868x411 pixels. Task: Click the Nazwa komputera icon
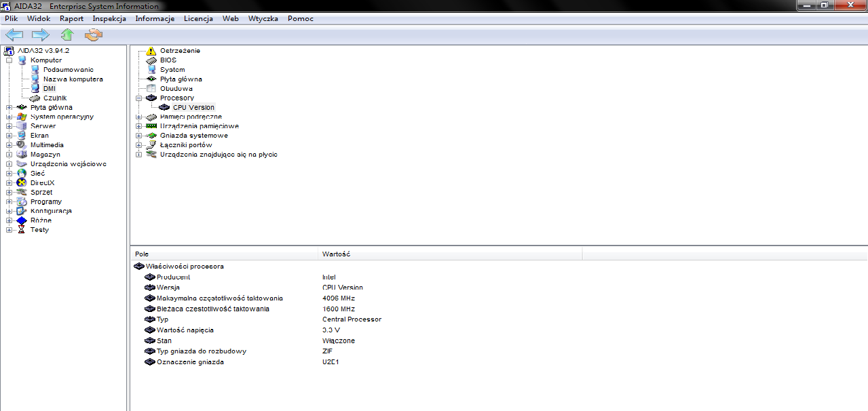[35, 79]
